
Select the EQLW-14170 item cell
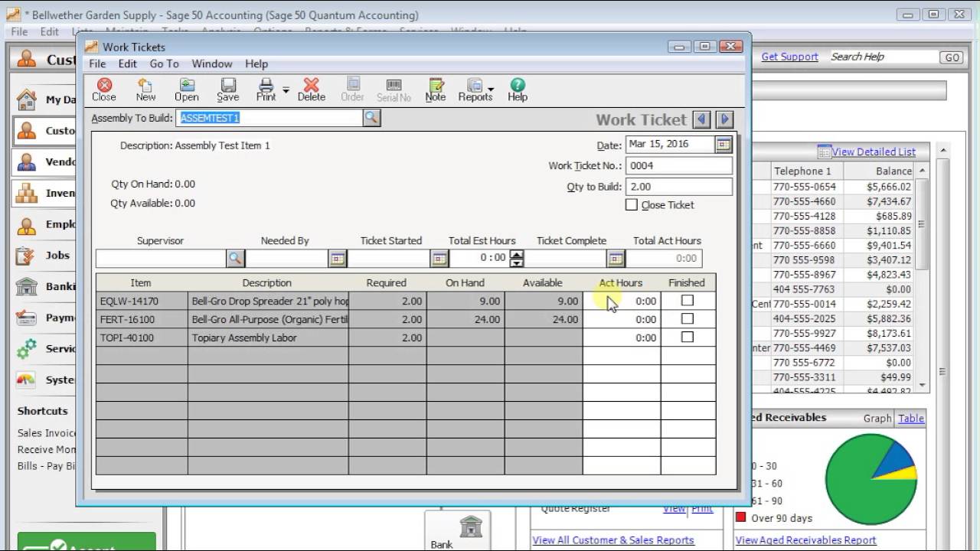(142, 301)
